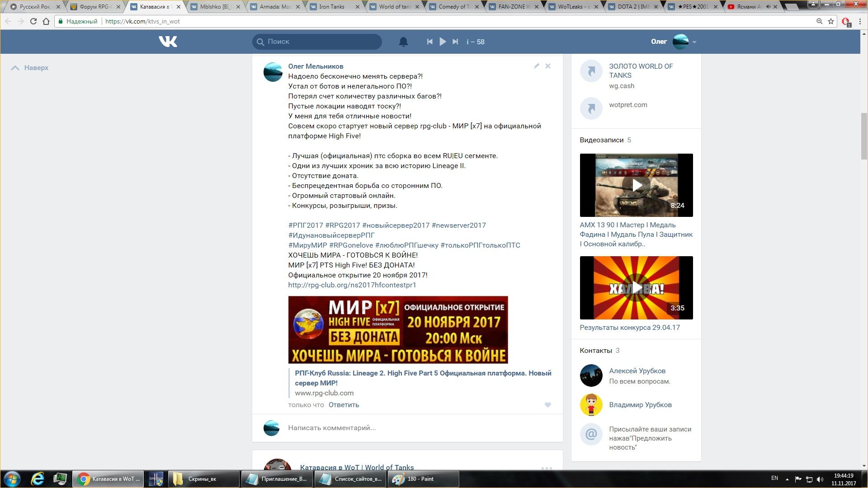868x488 pixels.
Task: Delete the comment by Олег Мельников
Action: pos(547,66)
